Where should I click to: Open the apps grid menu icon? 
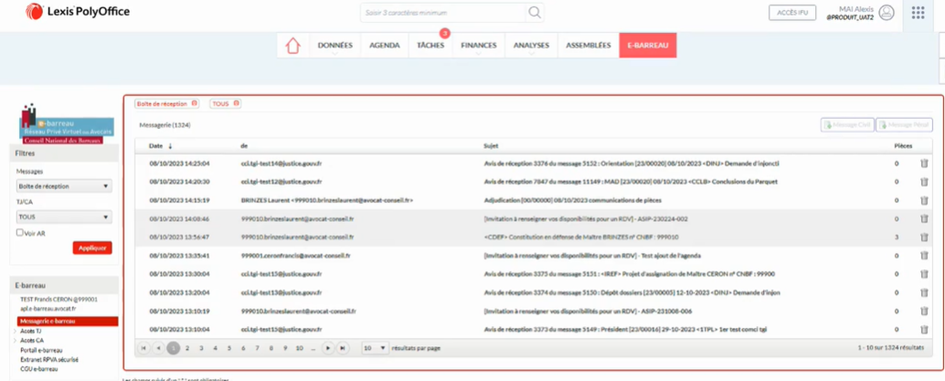tap(918, 13)
